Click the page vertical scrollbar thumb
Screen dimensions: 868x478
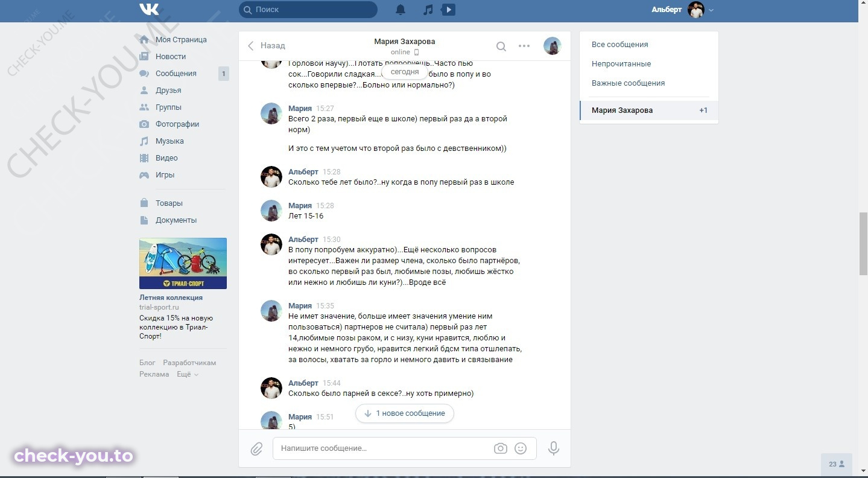coord(863,243)
